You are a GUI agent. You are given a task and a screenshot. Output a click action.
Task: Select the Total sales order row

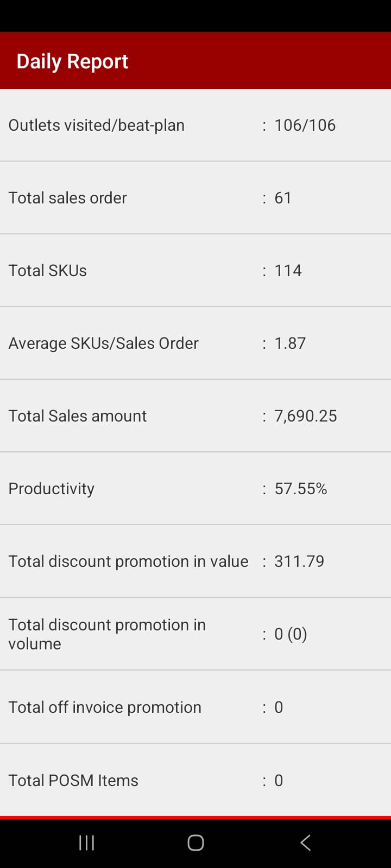(195, 198)
